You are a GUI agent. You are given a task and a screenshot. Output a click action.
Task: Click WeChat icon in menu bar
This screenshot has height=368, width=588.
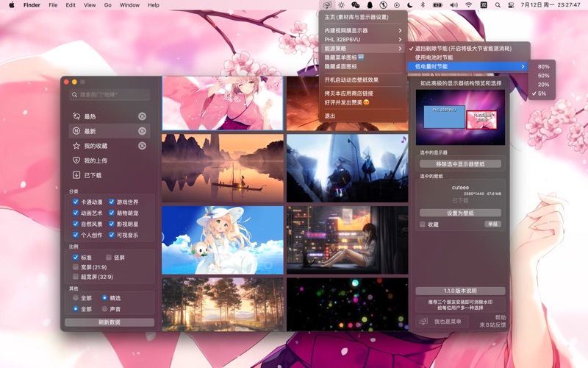tap(355, 5)
